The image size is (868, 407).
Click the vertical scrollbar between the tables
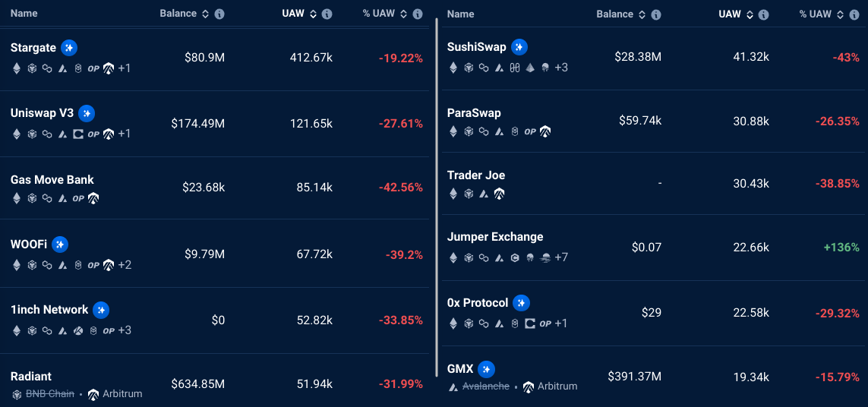[x=437, y=197]
